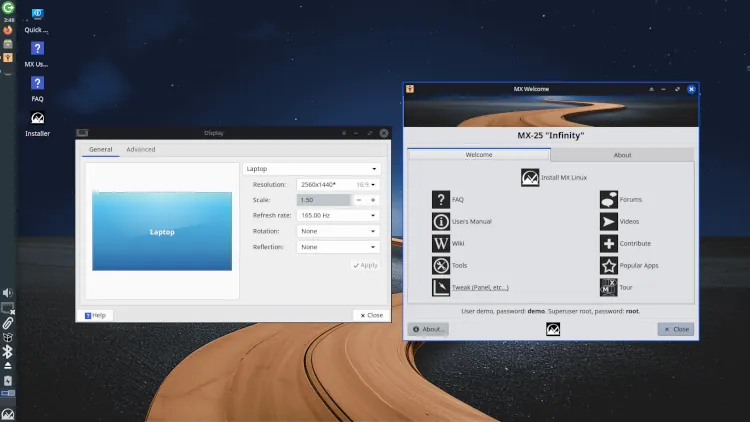Open the Users Manual info icon
The height and width of the screenshot is (422, 750).
point(441,222)
